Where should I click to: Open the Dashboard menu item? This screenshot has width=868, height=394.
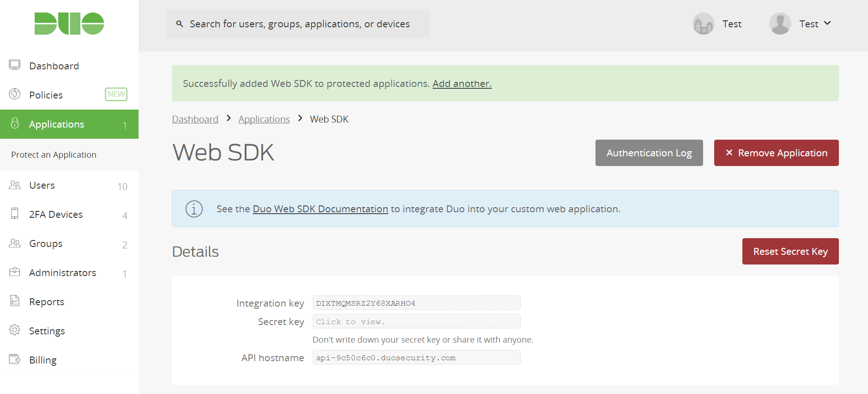point(69,66)
